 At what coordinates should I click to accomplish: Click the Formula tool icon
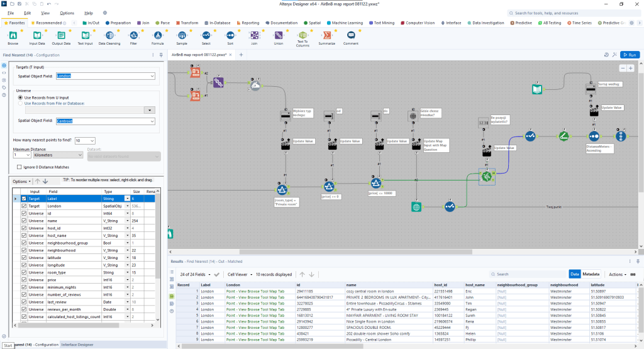[157, 36]
